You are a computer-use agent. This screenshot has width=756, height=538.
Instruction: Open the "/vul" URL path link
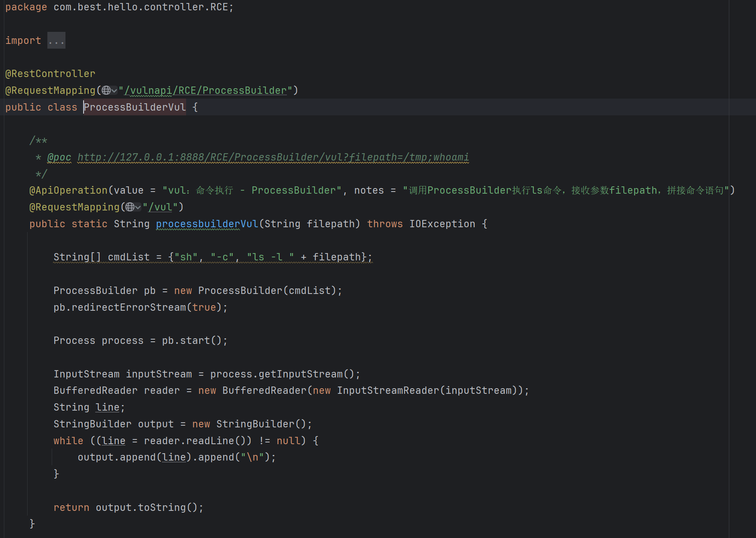click(160, 207)
